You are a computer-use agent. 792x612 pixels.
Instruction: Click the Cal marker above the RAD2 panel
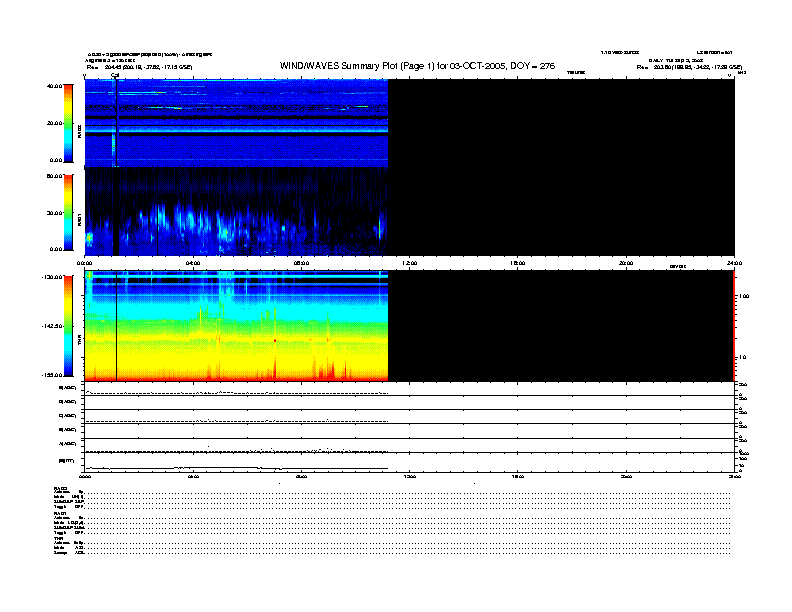click(x=115, y=75)
